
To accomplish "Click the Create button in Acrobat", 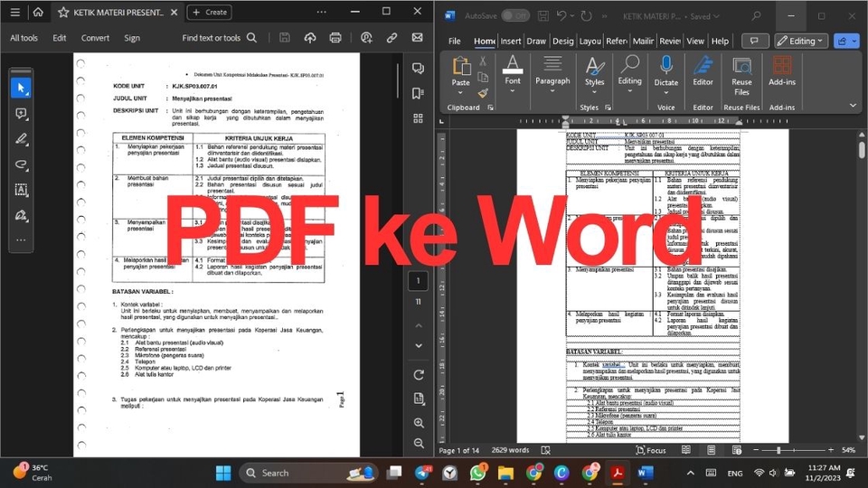I will [x=209, y=12].
